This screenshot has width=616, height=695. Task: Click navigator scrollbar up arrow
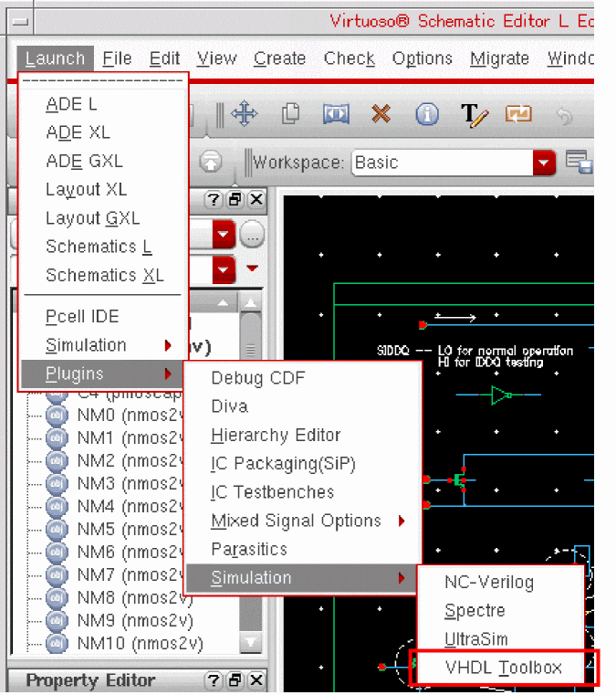tap(251, 304)
